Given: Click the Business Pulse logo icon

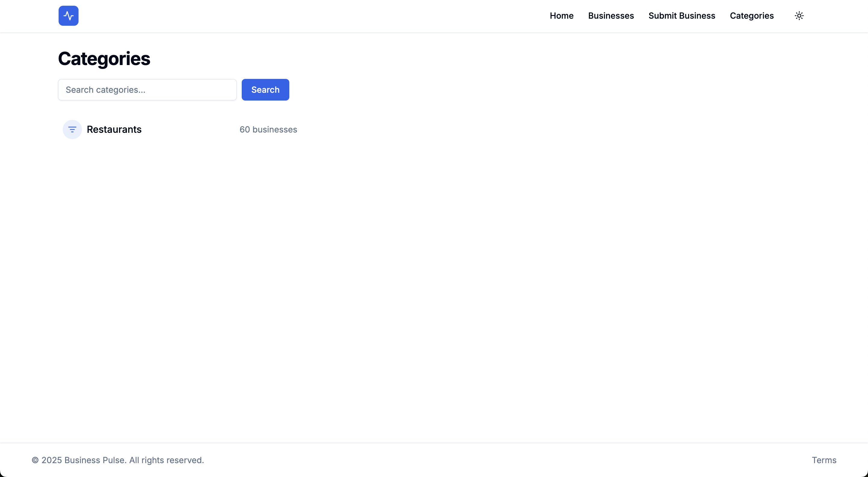Looking at the screenshot, I should pyautogui.click(x=68, y=16).
